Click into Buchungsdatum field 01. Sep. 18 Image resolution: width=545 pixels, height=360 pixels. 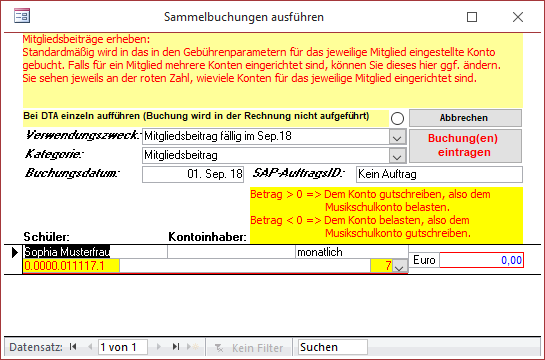pos(193,174)
